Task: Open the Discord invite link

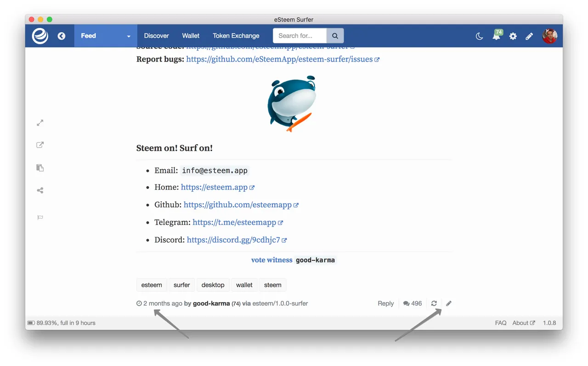Action: [x=237, y=240]
